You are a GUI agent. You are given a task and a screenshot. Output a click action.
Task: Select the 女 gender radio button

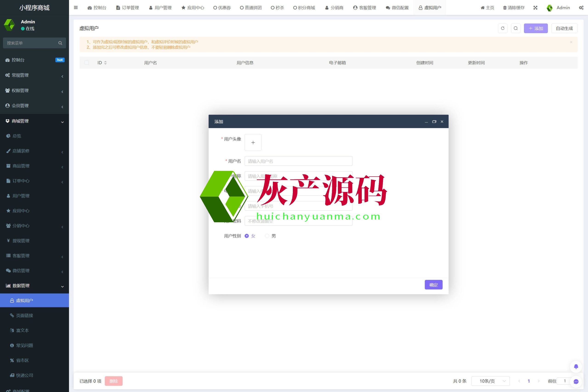point(247,236)
